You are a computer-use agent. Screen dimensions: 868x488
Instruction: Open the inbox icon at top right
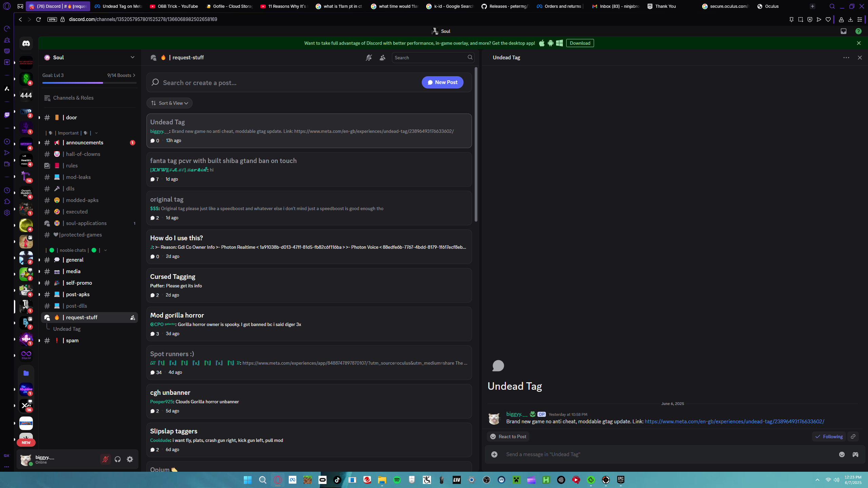(844, 31)
